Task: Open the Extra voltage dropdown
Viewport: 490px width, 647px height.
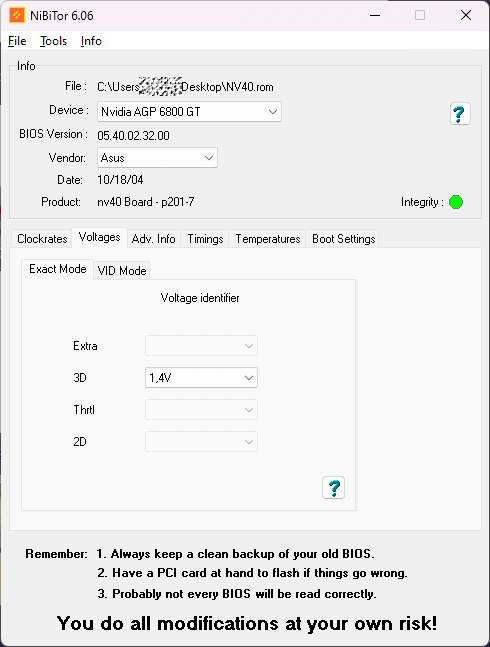Action: 201,346
